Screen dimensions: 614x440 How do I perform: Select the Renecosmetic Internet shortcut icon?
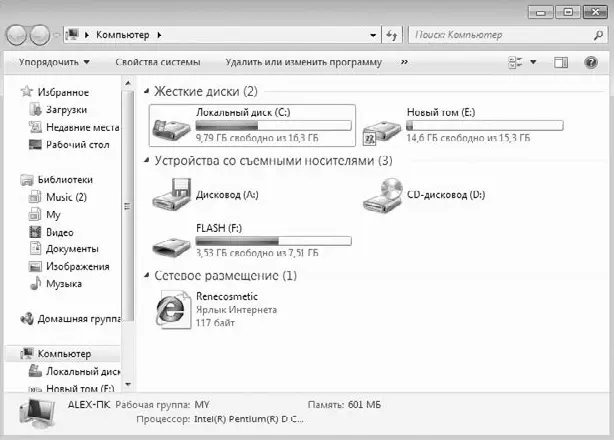(172, 309)
